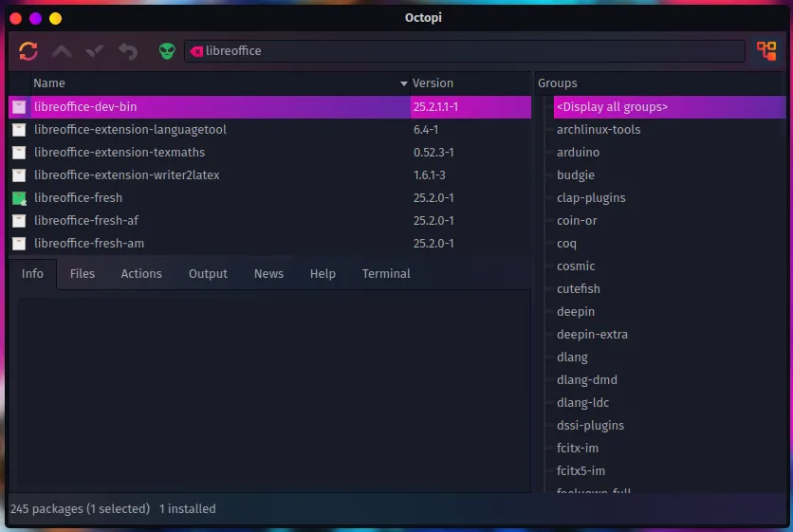This screenshot has width=793, height=532.
Task: Select the libreoffice-extension-texmaths package
Action: click(x=120, y=153)
